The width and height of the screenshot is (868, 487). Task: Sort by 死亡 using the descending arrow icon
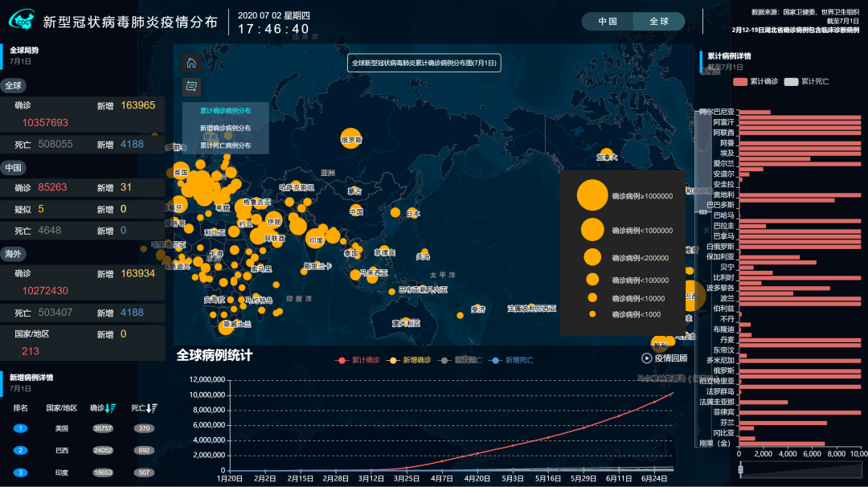[x=151, y=408]
